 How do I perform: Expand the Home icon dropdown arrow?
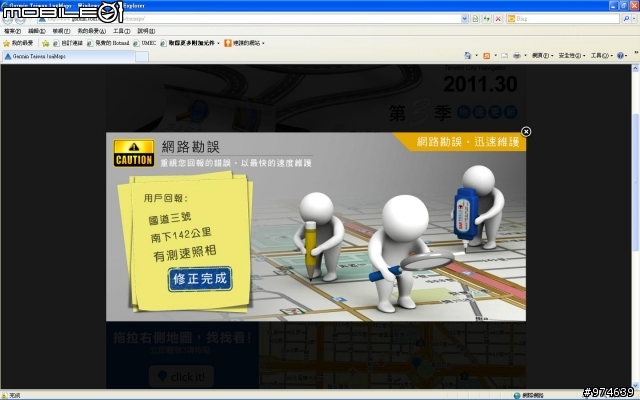pyautogui.click(x=476, y=56)
